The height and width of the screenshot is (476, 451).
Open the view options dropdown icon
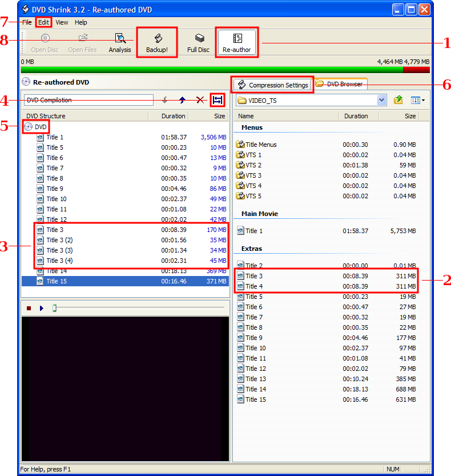(x=418, y=100)
